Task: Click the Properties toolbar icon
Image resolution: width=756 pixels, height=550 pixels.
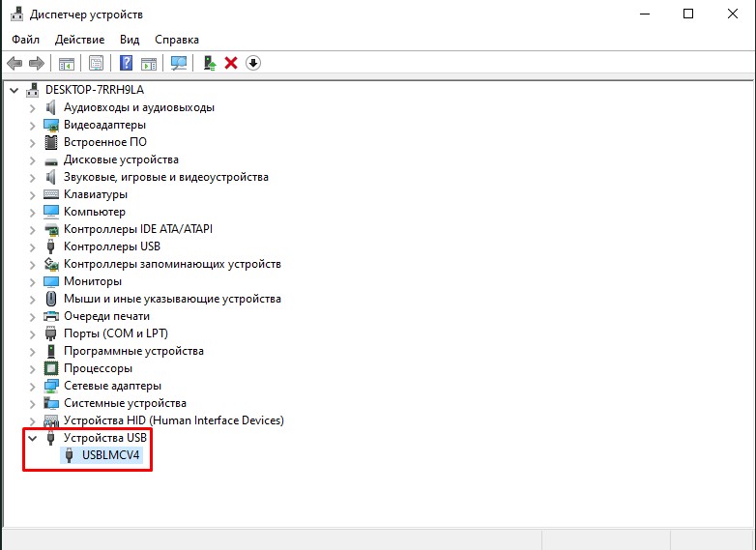Action: coord(96,63)
